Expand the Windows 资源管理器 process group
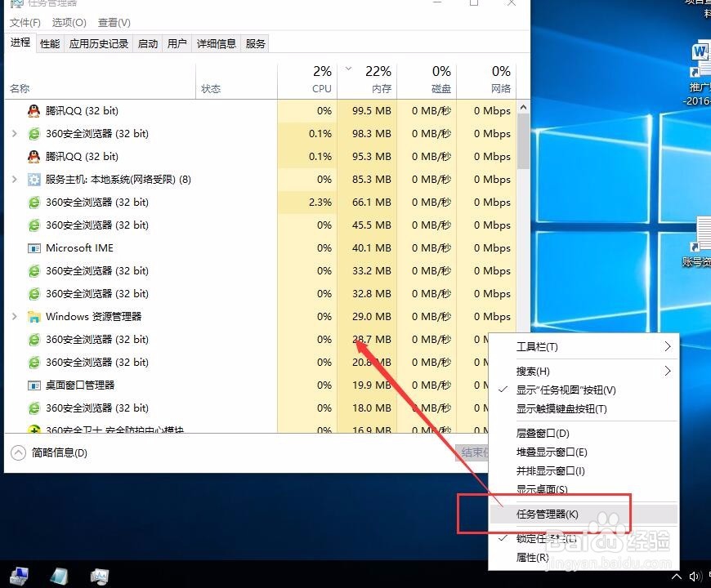711x588 pixels. click(15, 317)
